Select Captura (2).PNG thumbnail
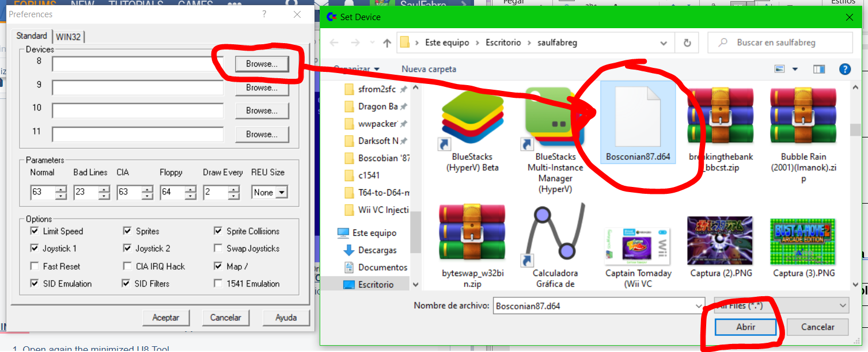868x352 pixels. [721, 247]
